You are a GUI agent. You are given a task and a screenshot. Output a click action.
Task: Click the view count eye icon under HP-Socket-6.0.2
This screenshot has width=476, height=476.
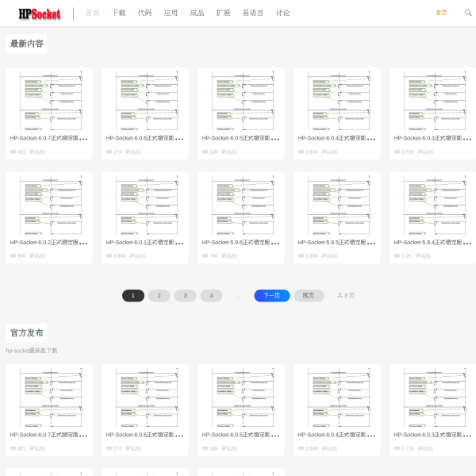click(x=13, y=256)
